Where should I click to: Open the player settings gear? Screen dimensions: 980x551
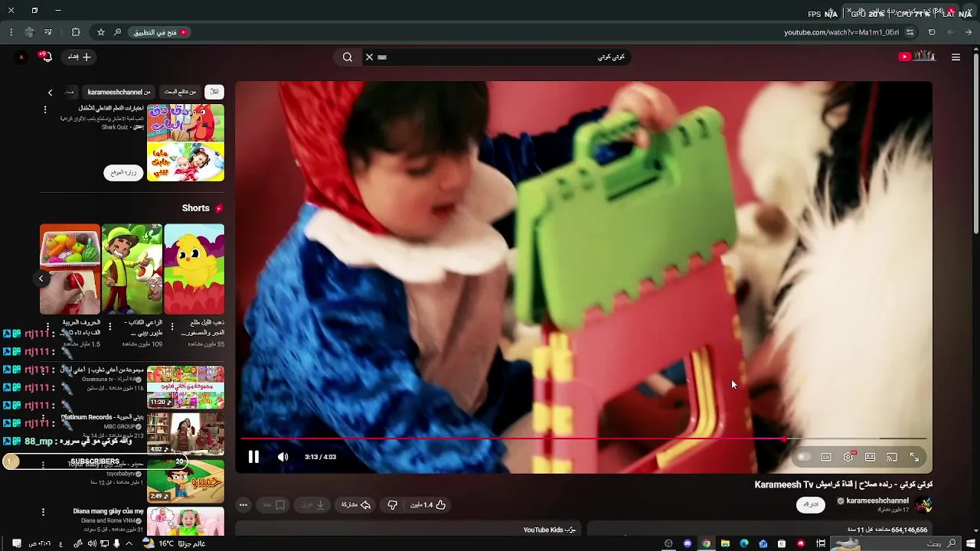(x=848, y=457)
